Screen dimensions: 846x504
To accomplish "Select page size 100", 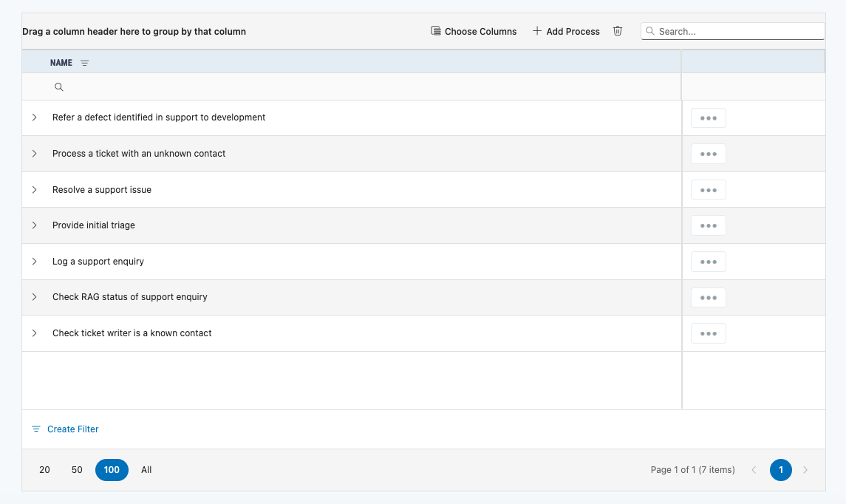I will pos(112,470).
